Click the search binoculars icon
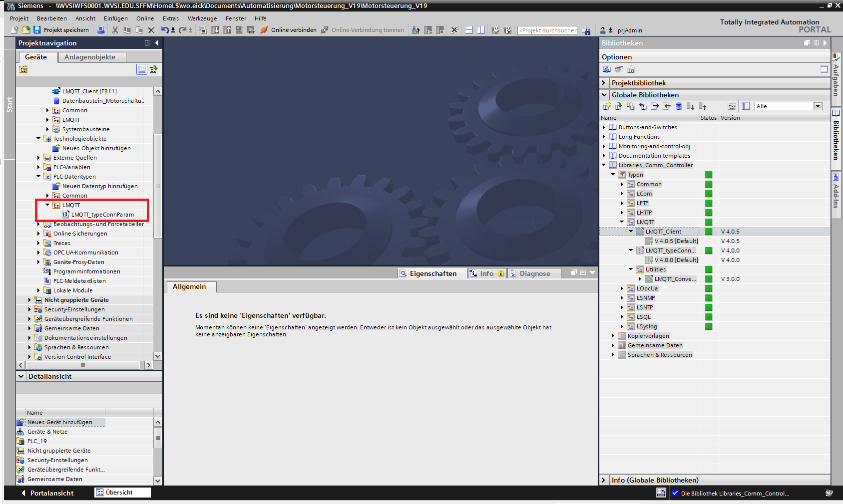The image size is (843, 504). click(x=586, y=30)
